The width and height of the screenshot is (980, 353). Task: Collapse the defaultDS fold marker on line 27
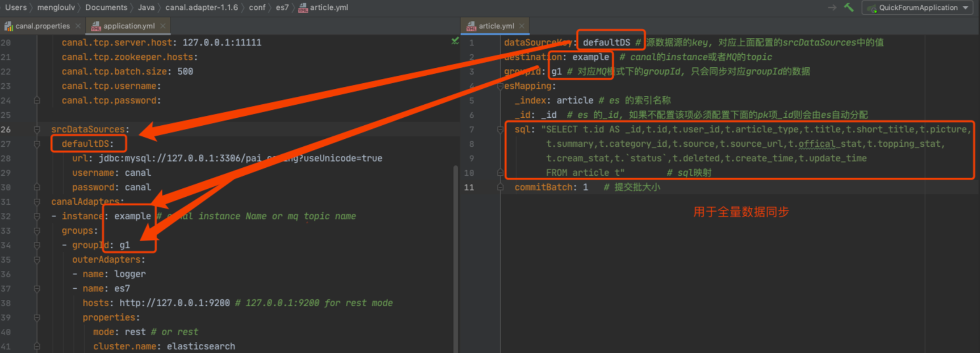37,144
